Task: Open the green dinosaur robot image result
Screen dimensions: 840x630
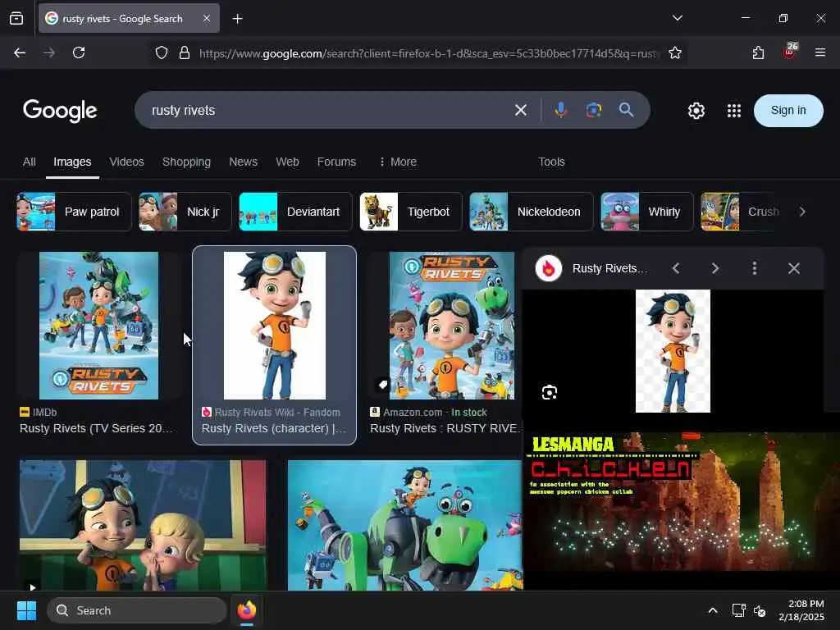Action: [x=405, y=525]
